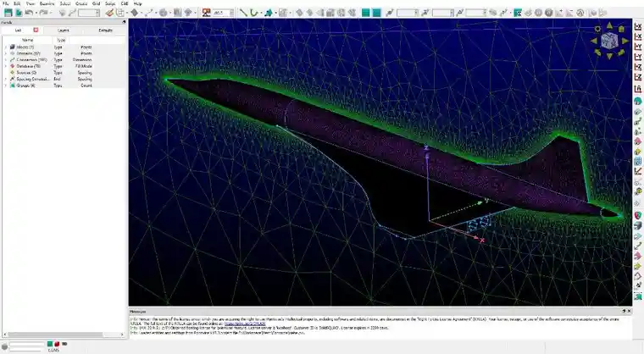
Task: Click the Redo arrow icon
Action: (x=43, y=13)
